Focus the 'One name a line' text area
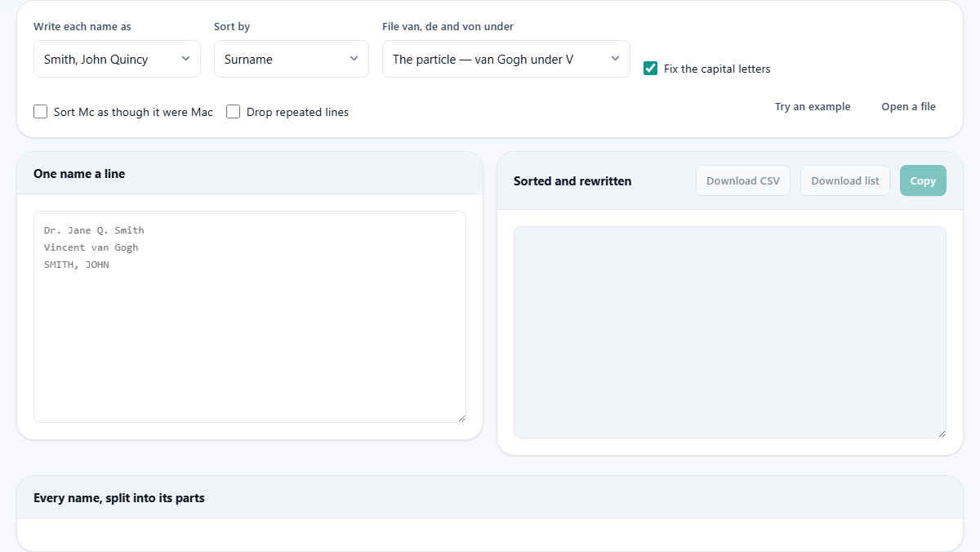 250,317
